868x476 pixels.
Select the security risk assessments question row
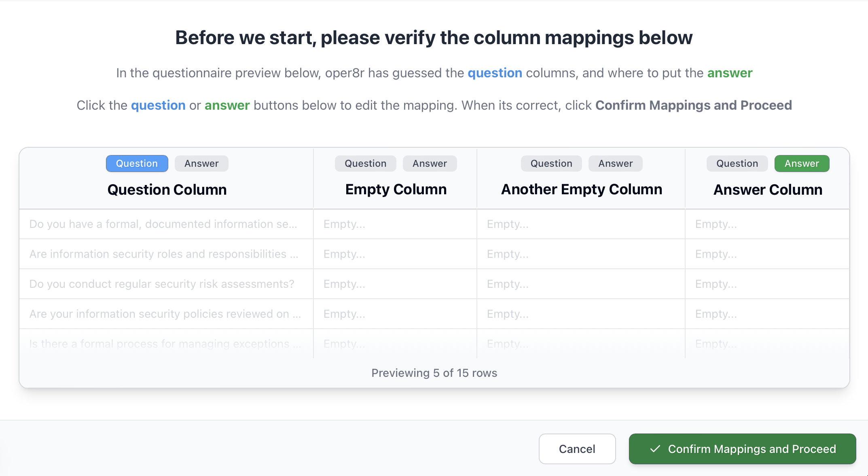162,284
